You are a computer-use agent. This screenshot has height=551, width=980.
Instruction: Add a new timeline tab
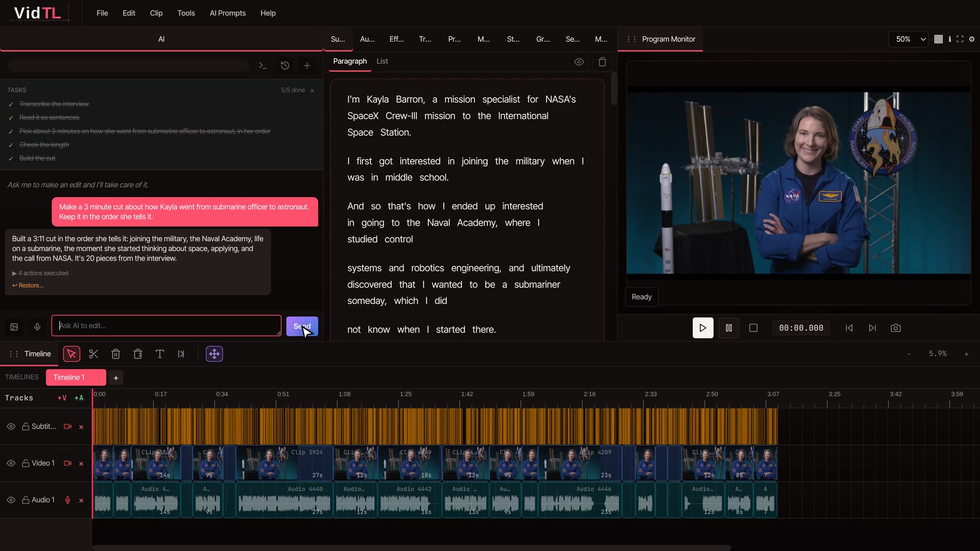[x=116, y=378]
